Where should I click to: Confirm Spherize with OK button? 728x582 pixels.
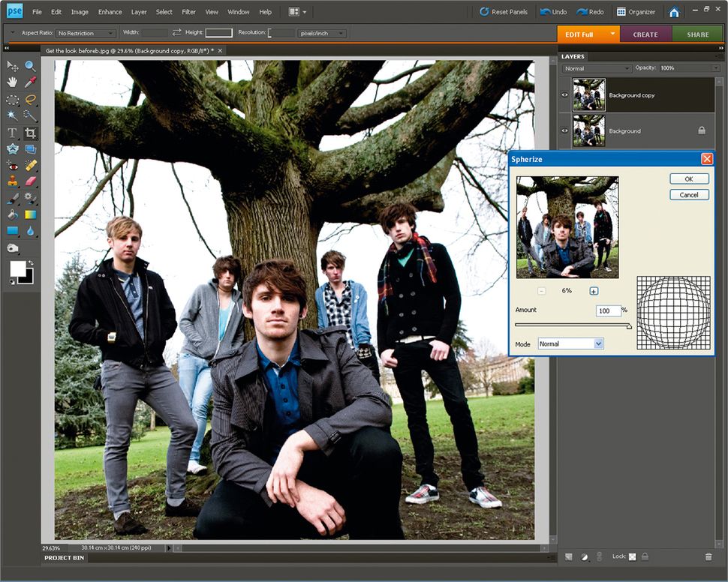click(688, 178)
